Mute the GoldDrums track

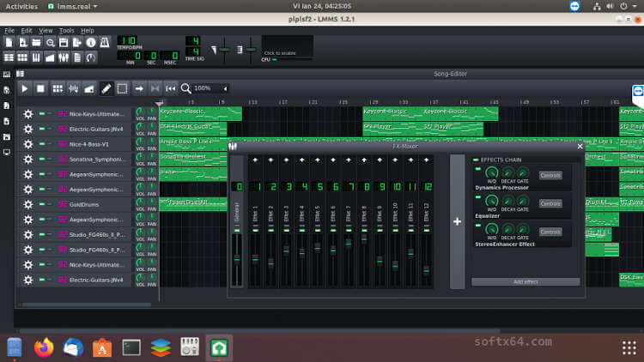click(42, 204)
